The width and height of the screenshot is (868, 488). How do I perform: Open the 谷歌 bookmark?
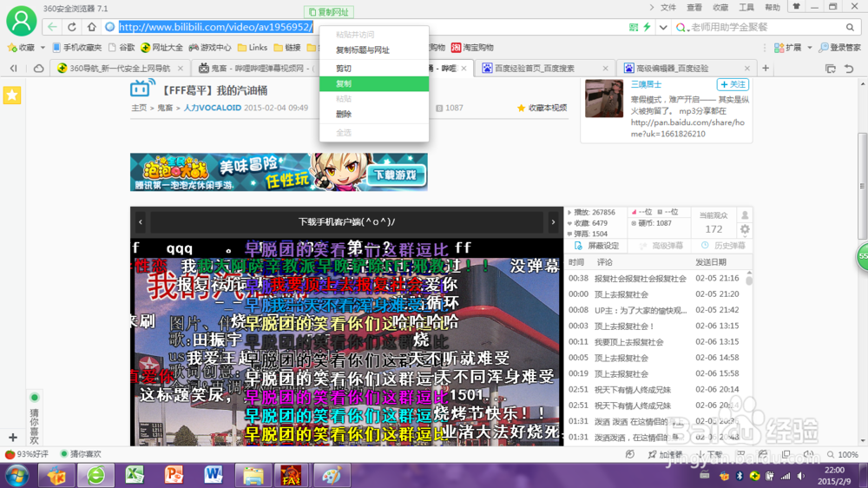(x=122, y=48)
